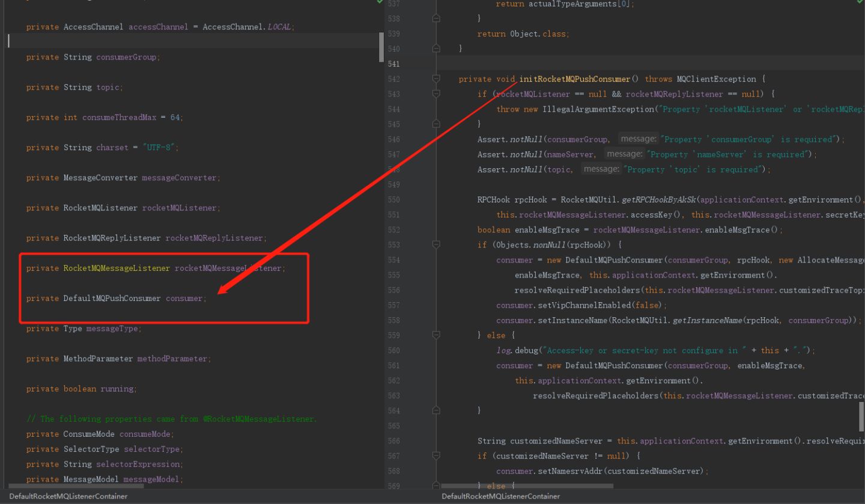Collapse the Objects.nonNull if block at line 553
The height and width of the screenshot is (504, 865).
click(437, 244)
